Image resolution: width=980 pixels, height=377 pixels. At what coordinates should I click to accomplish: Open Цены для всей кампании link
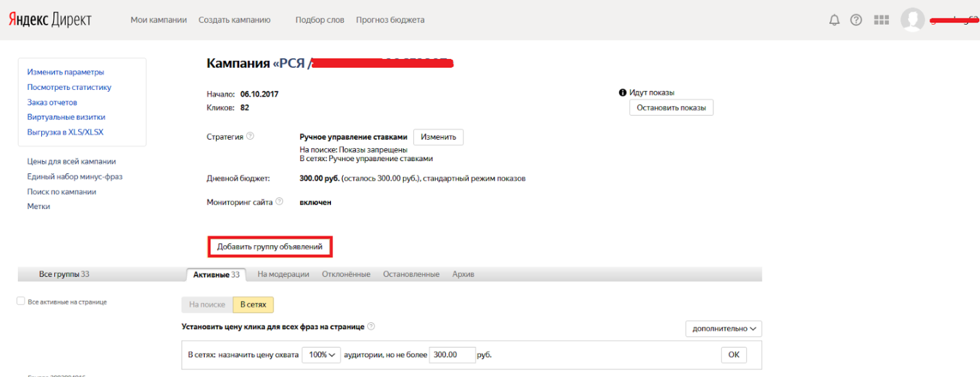coord(71,162)
